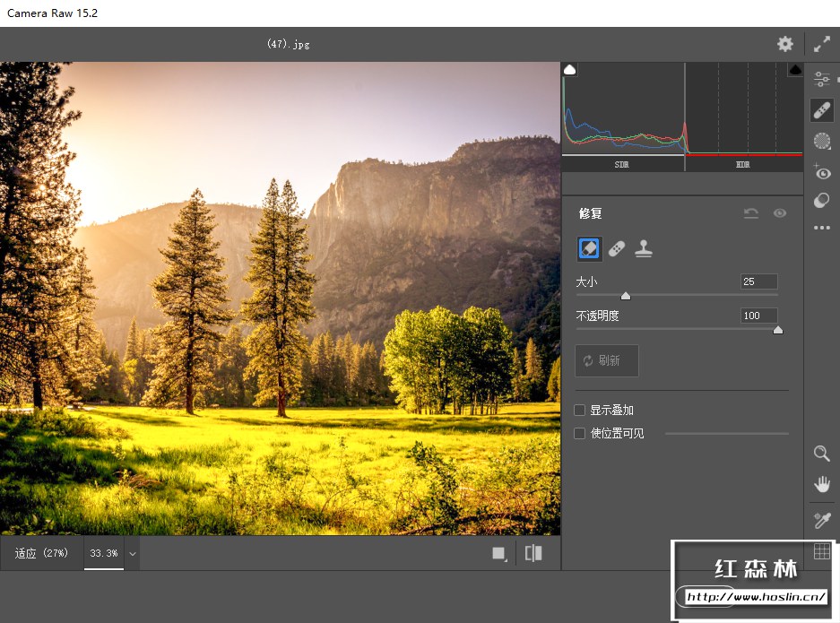Select the Zoom magnifier tool
This screenshot has width=840, height=623.
coord(822,454)
